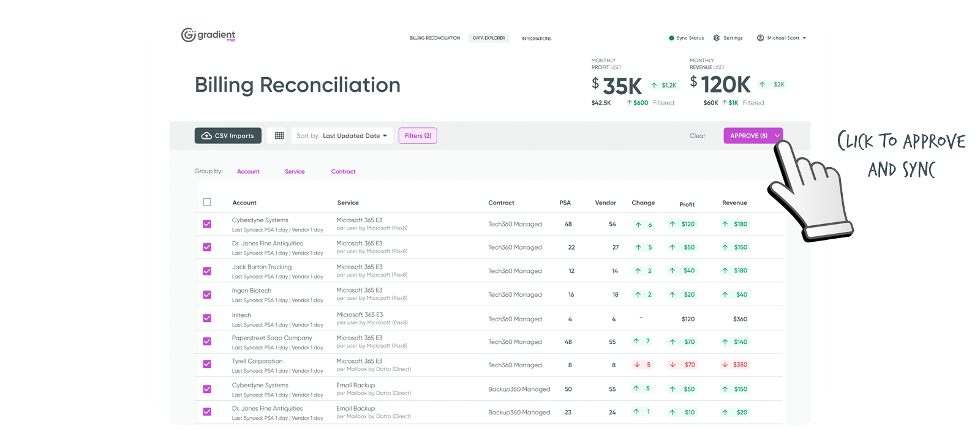
Task: Uncheck the Initech row checkbox
Action: click(x=207, y=318)
